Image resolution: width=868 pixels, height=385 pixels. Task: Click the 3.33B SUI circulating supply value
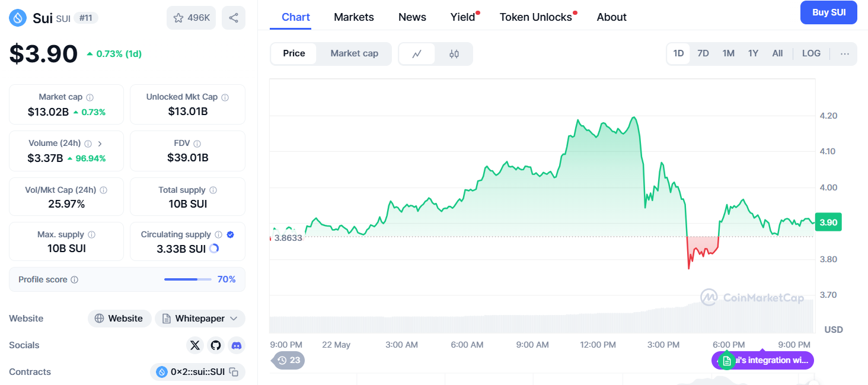181,249
